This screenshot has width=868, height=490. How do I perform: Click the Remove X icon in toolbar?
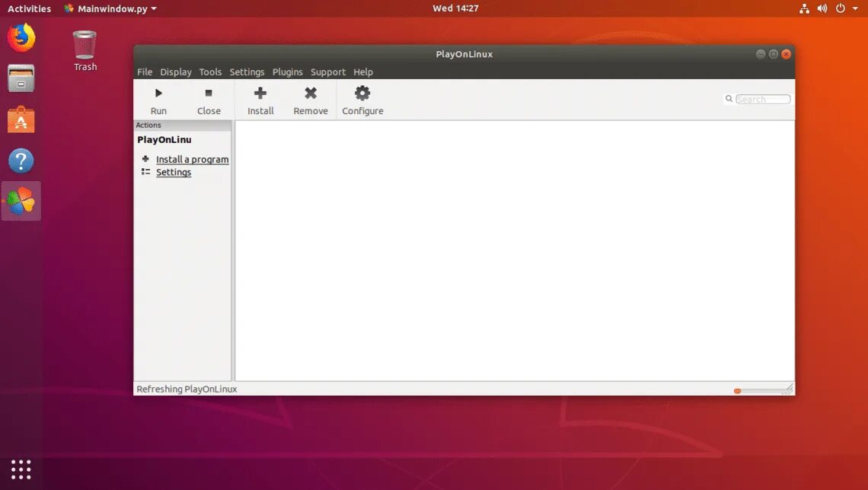click(x=311, y=93)
